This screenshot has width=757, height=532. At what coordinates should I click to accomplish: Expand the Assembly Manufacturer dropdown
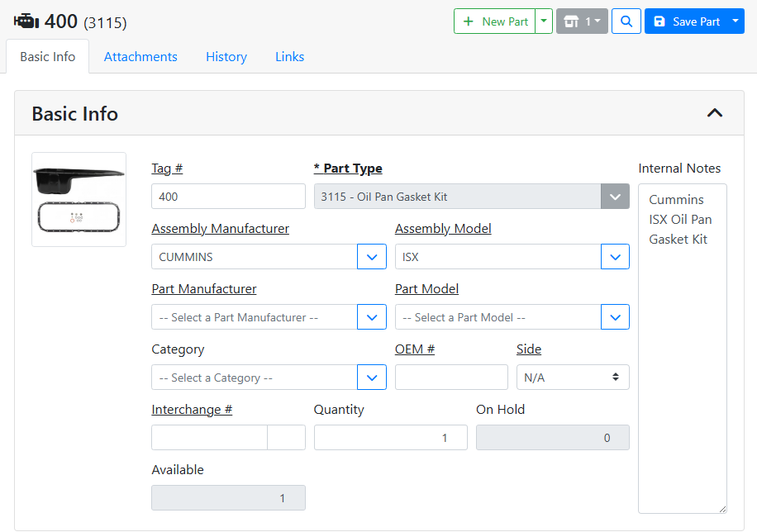[x=372, y=257]
